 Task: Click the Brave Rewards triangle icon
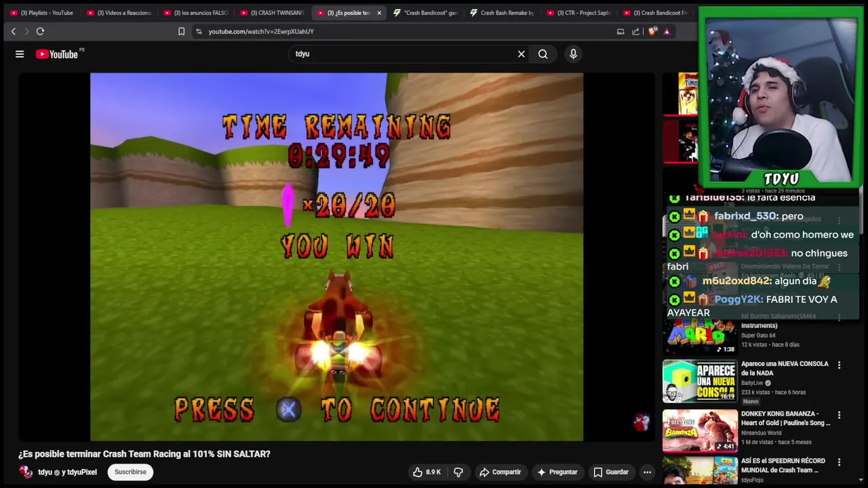[667, 31]
